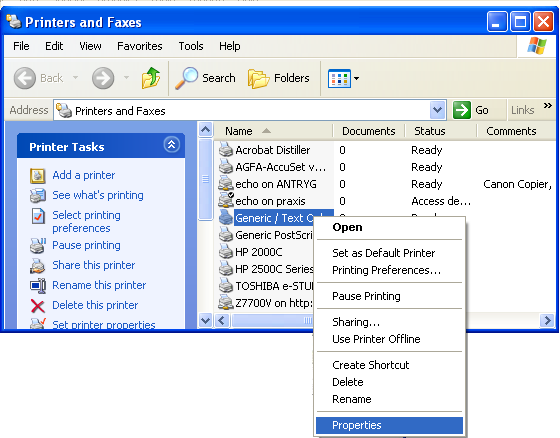Click the Pause printing task icon

pos(38,245)
